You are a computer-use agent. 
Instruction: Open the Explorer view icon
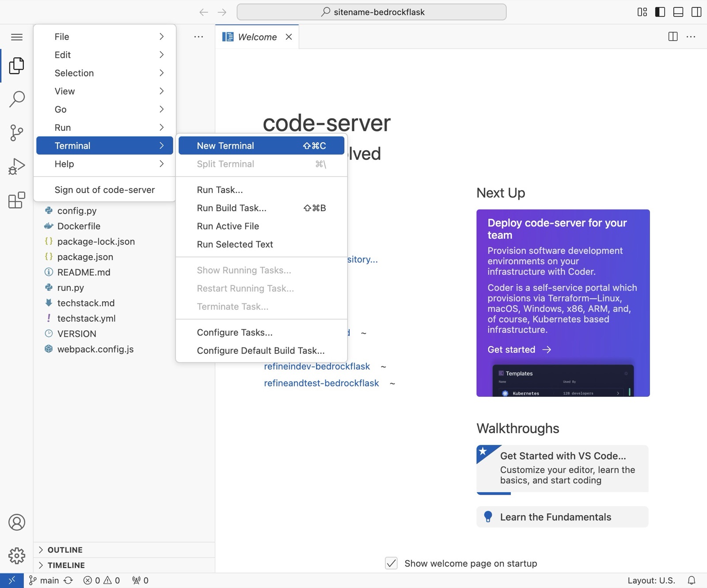coord(17,66)
